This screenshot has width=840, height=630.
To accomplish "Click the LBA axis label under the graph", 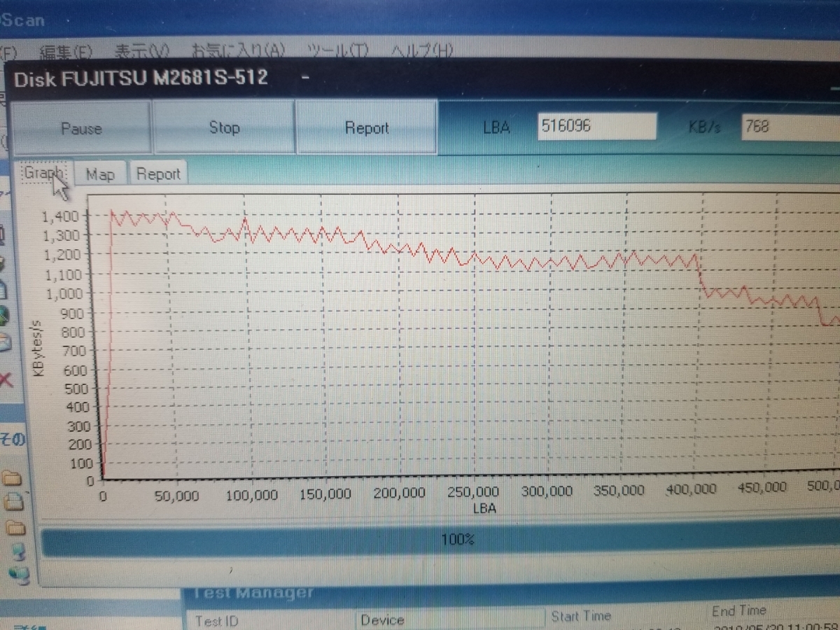I will pyautogui.click(x=484, y=510).
